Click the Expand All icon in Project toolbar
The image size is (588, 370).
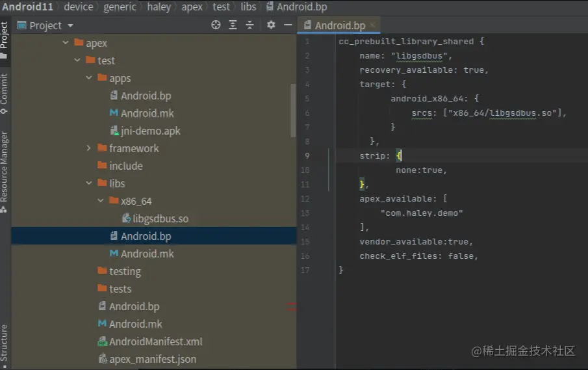pos(233,25)
